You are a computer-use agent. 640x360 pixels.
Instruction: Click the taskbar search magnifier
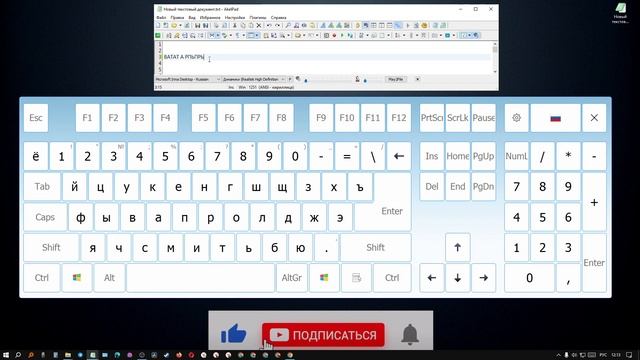tap(18, 355)
